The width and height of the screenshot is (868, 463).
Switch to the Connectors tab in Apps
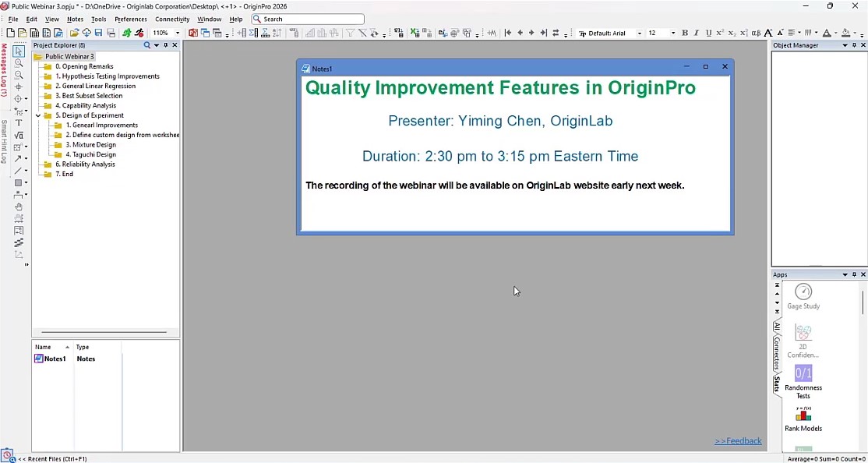[x=776, y=354]
